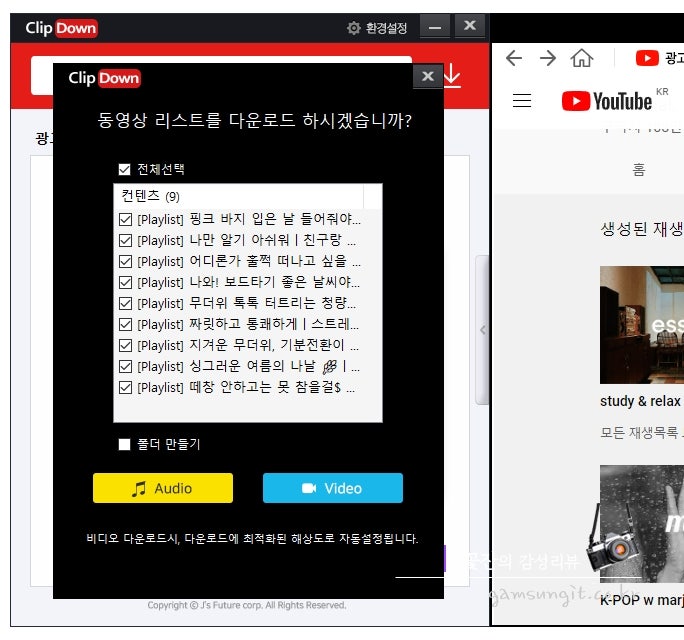Download the list as Audio
The height and width of the screenshot is (640, 684).
[163, 488]
